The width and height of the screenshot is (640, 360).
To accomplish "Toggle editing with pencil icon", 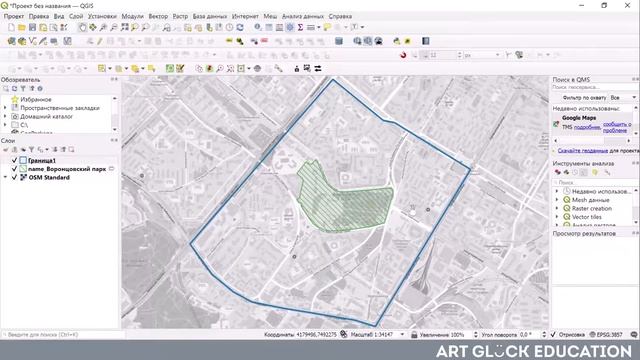I will [x=99, y=41].
